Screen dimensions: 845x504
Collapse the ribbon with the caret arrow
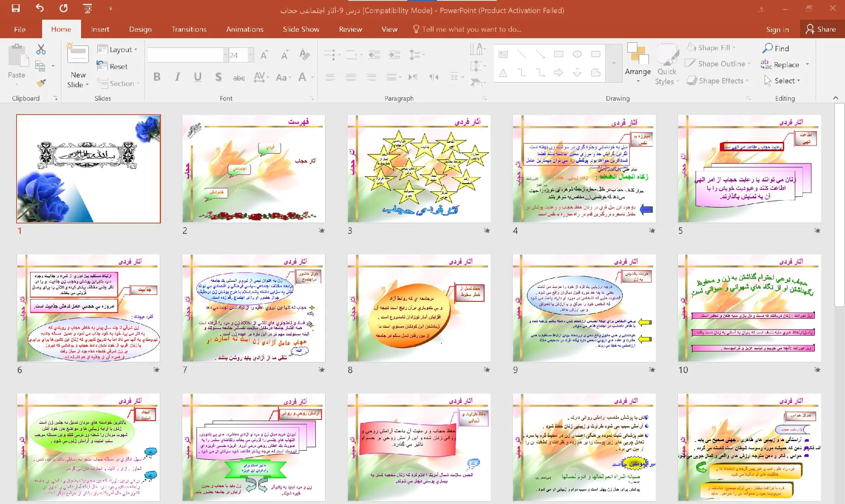click(836, 98)
